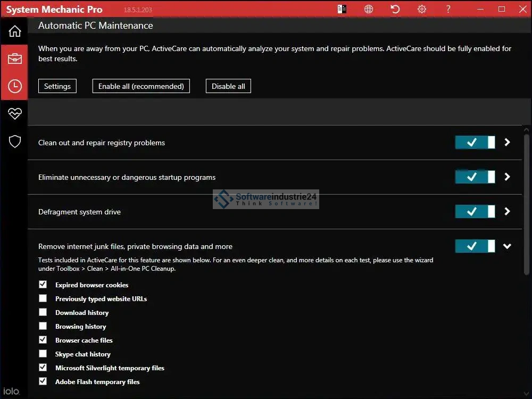The image size is (532, 399).
Task: Click the question mark help icon
Action: click(448, 9)
